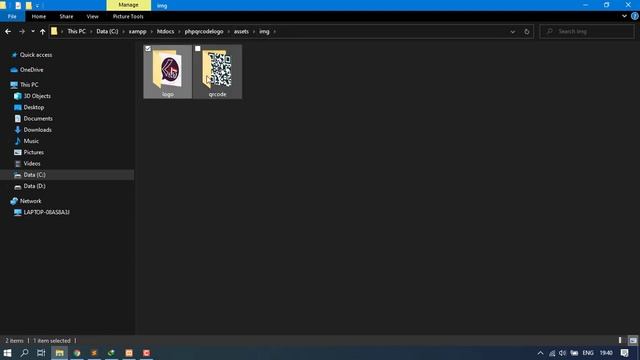Image resolution: width=640 pixels, height=360 pixels.
Task: Navigate to assets in breadcrumb
Action: (241, 31)
